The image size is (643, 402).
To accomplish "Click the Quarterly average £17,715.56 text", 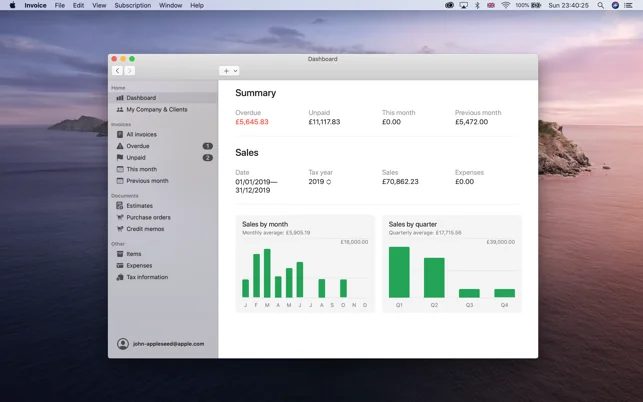I will point(425,233).
